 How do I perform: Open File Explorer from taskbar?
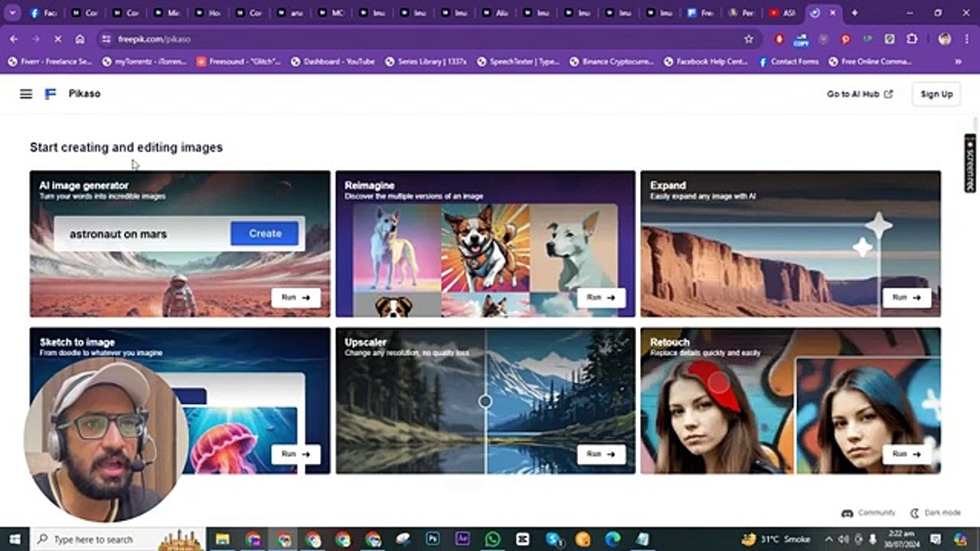coord(223,540)
